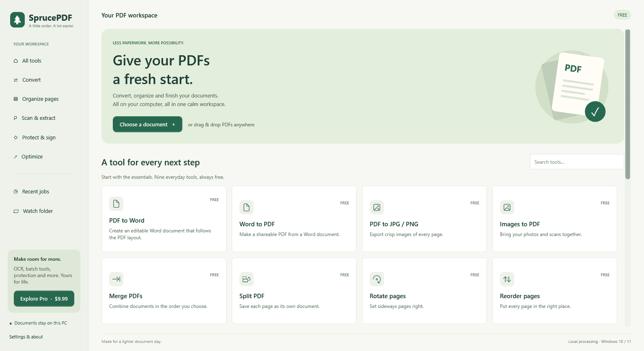Click the Split PDF icon

(246, 279)
